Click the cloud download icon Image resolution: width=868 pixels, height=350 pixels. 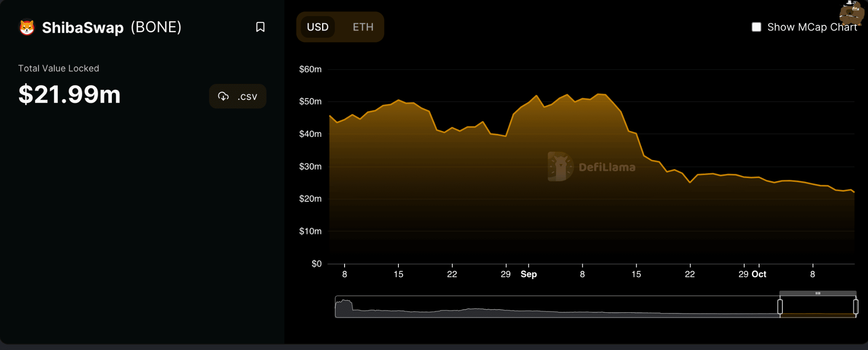(x=223, y=97)
